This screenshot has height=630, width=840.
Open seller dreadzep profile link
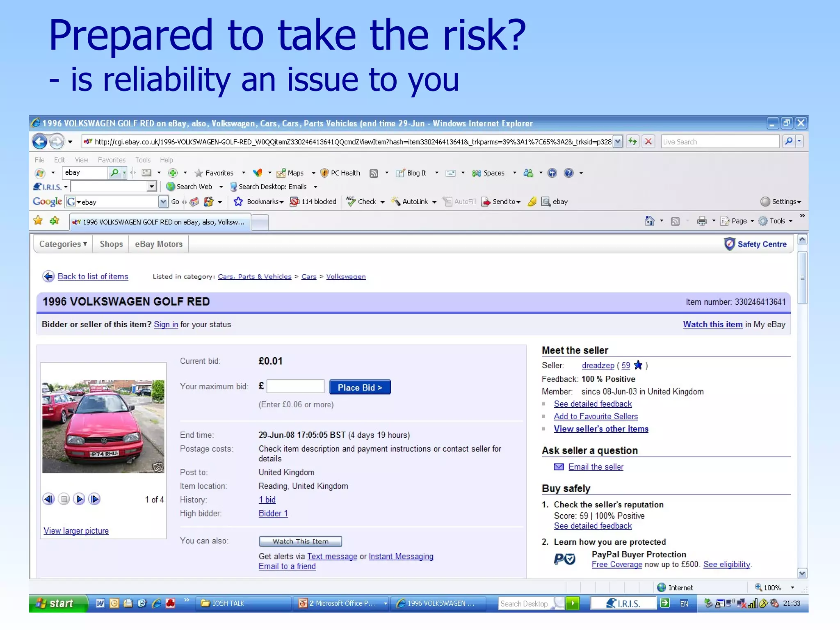(598, 365)
